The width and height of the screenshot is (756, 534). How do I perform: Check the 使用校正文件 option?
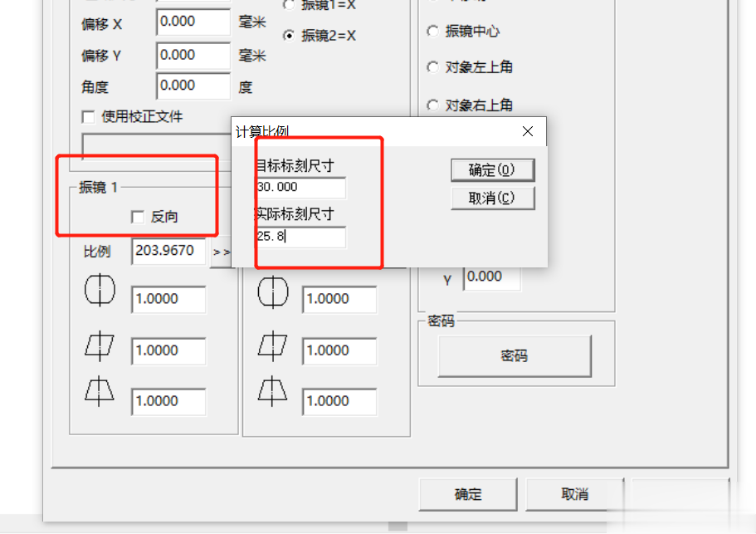click(x=88, y=117)
